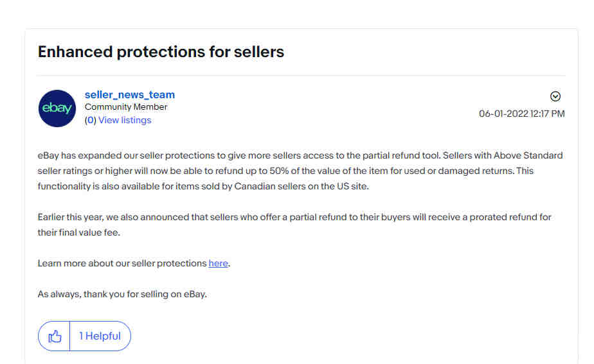Viewport: 594px width, 364px height.
Task: Click the 'Earlier this year' paragraph
Action: click(x=294, y=225)
